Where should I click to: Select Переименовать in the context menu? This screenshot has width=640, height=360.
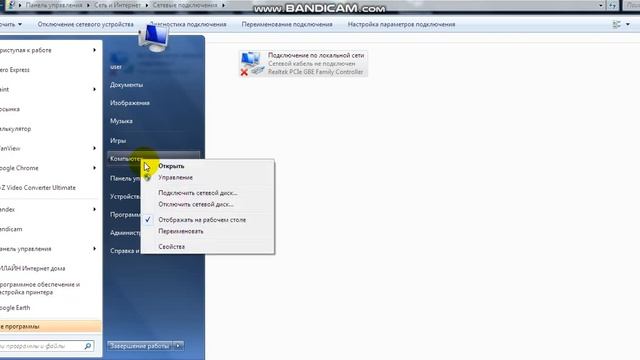point(181,231)
